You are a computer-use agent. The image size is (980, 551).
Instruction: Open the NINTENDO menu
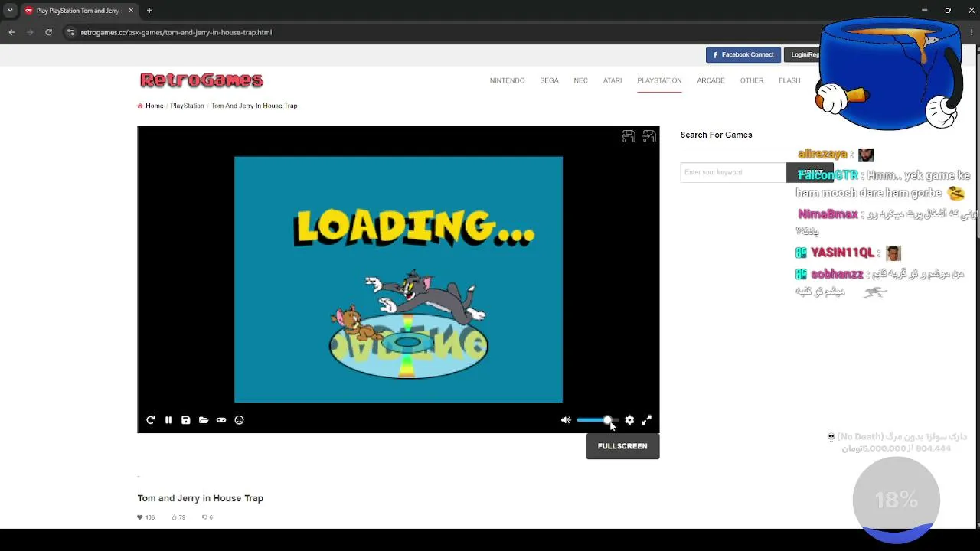(x=507, y=80)
